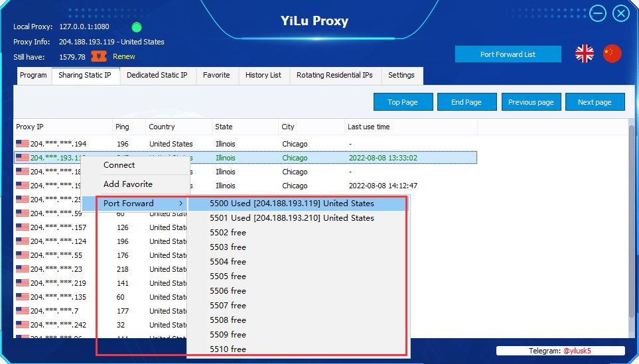This screenshot has height=364, width=639.
Task: Select port 5501 Used entry
Action: pos(297,218)
